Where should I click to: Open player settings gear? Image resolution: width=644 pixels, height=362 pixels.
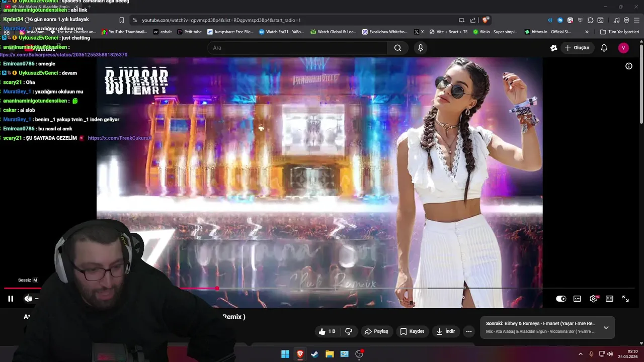tap(593, 299)
